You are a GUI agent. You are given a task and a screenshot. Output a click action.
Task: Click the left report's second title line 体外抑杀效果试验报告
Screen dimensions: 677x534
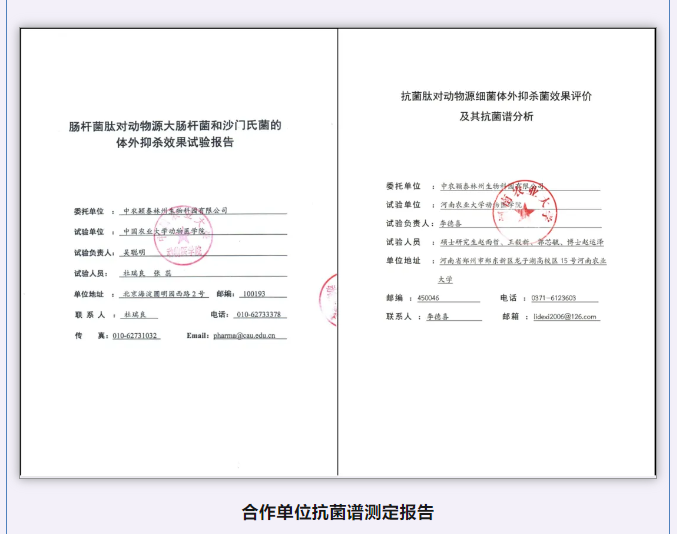click(x=175, y=144)
